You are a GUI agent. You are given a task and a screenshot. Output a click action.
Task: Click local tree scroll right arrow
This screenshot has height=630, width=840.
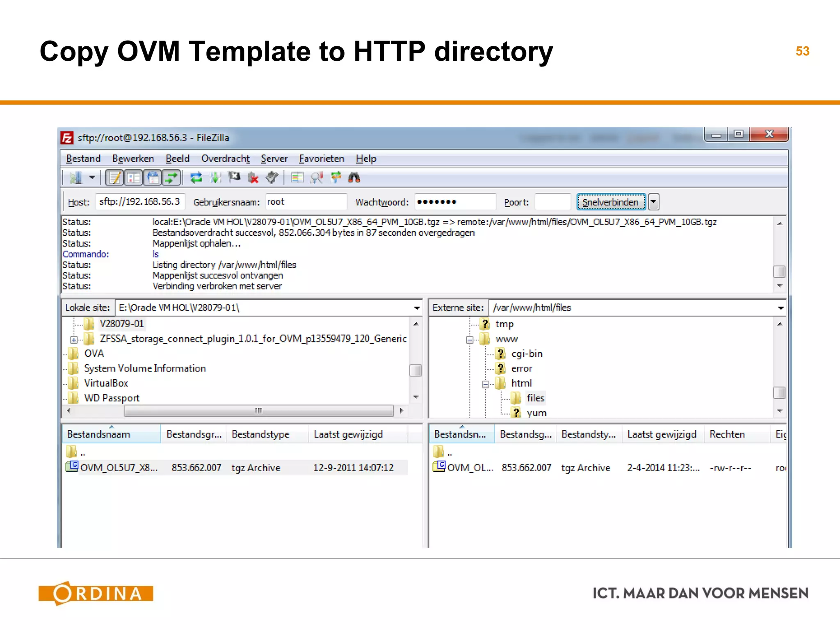tap(402, 411)
